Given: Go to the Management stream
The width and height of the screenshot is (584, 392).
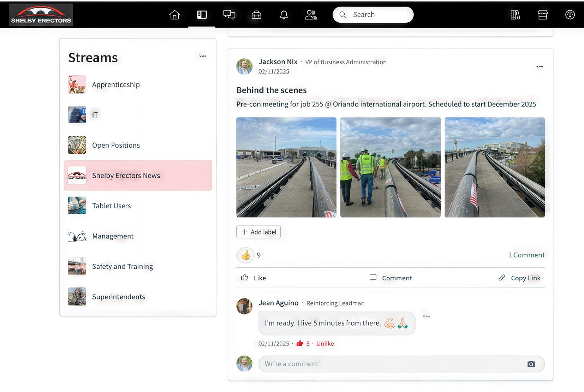Looking at the screenshot, I should point(138,236).
